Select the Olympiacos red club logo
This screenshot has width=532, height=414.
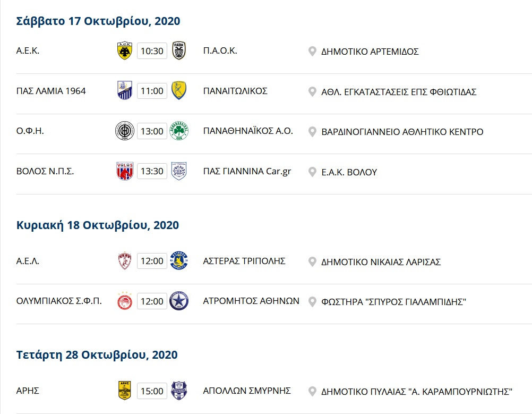(125, 301)
